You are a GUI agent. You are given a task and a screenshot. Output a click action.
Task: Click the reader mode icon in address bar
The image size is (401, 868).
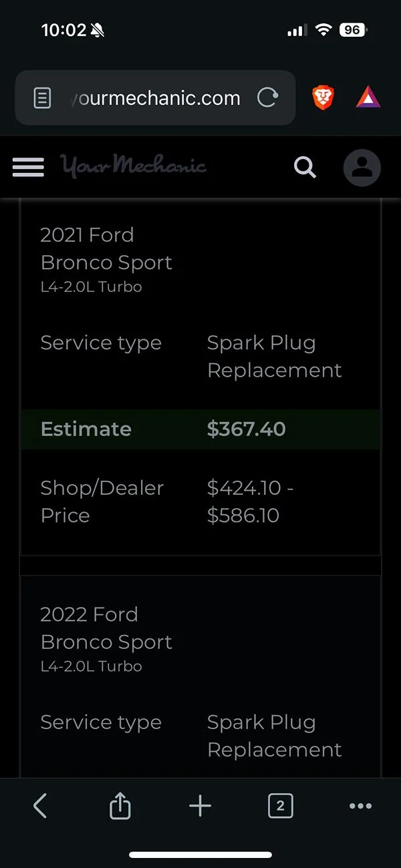(42, 97)
